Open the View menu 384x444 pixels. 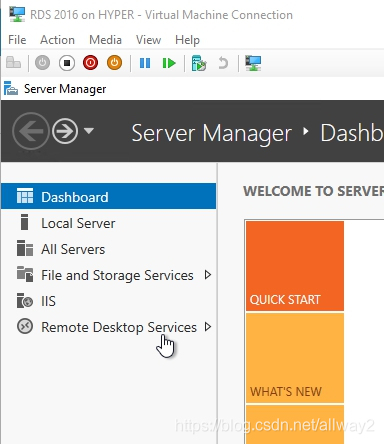tap(148, 40)
